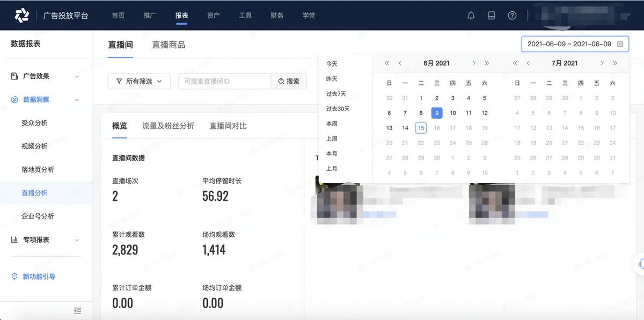
Task: Choose the 今天 date shortcut
Action: point(332,64)
